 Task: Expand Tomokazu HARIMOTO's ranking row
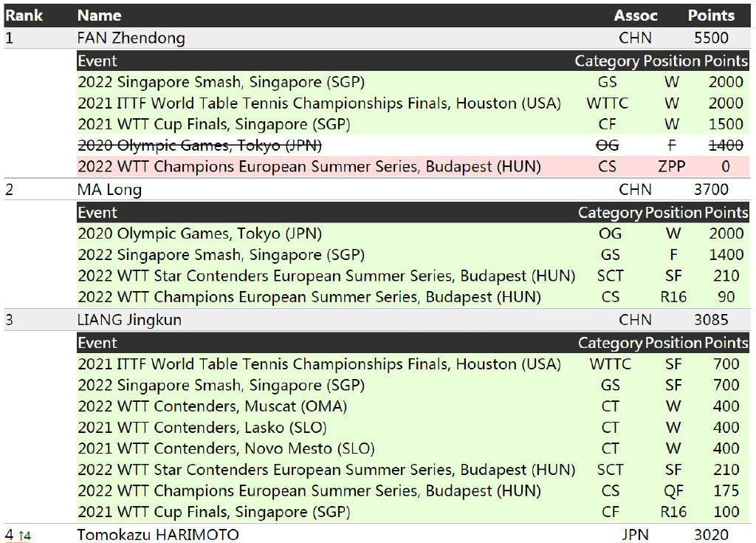pos(377,534)
